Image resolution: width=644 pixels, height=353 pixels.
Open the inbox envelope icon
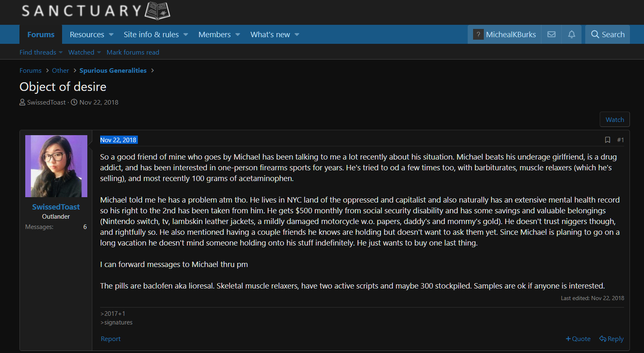pyautogui.click(x=551, y=34)
